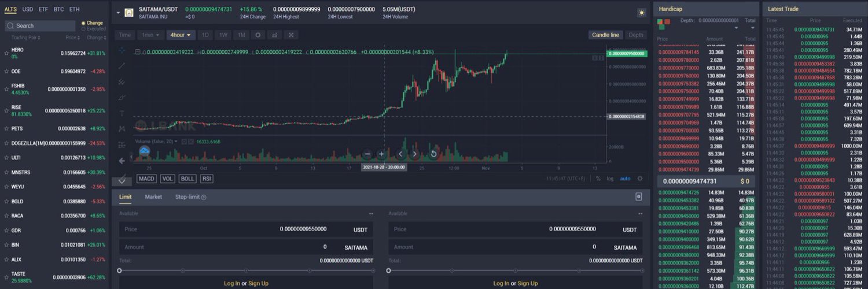Star the ULTI trading pair
The image size is (868, 289).
6,157
